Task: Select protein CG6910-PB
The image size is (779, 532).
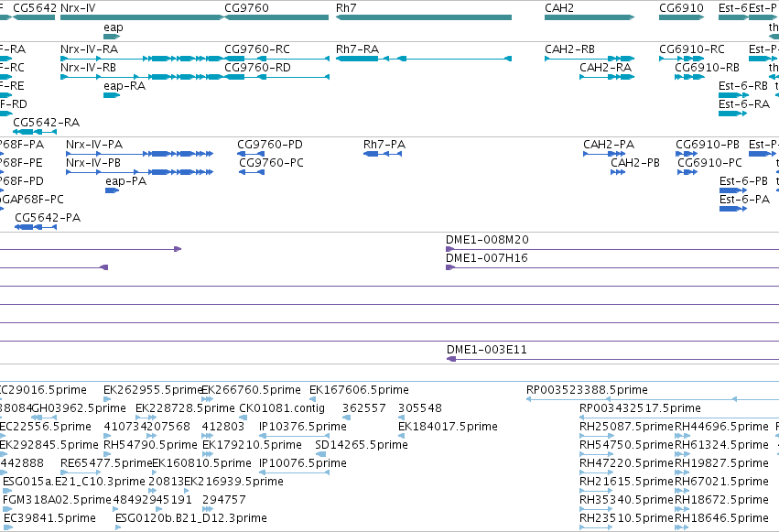Action: coord(687,154)
